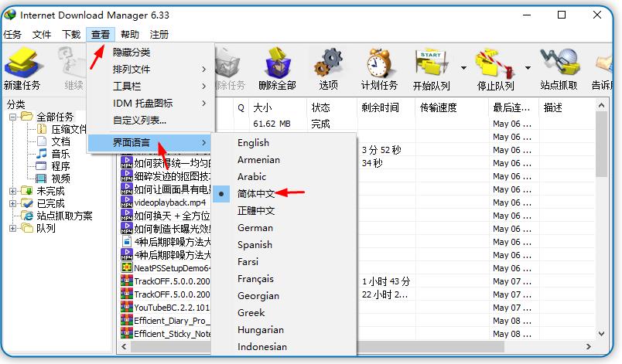Open the 站点抓取 toolbar icon

point(559,62)
